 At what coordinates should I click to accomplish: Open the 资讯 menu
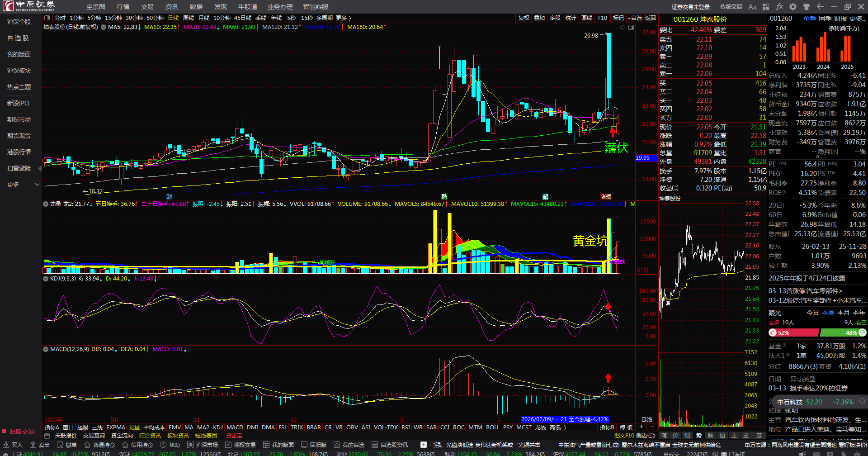172,7
